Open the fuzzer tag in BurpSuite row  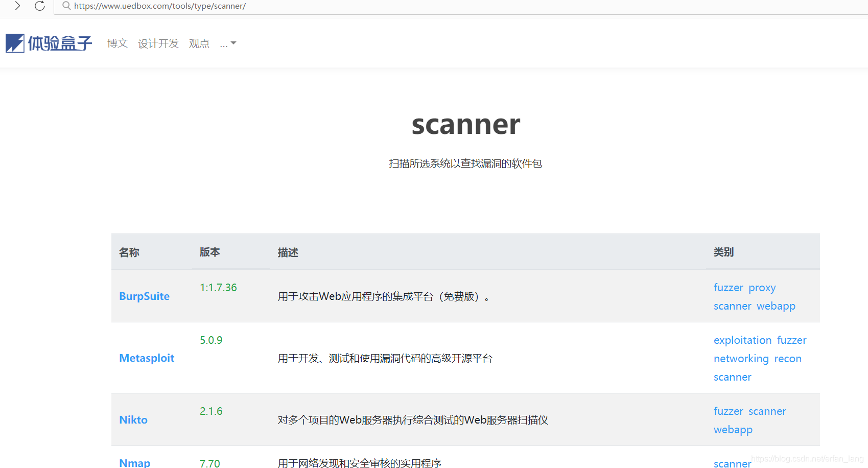tap(729, 288)
